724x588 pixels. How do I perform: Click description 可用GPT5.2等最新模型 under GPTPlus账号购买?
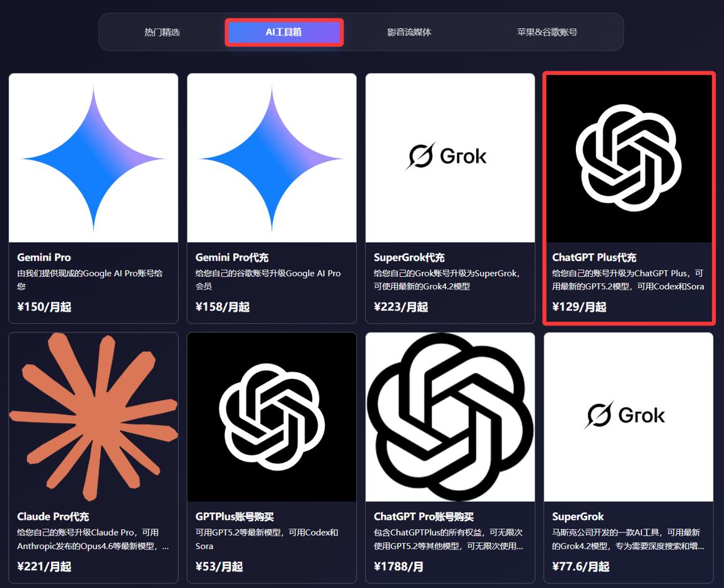click(x=266, y=539)
